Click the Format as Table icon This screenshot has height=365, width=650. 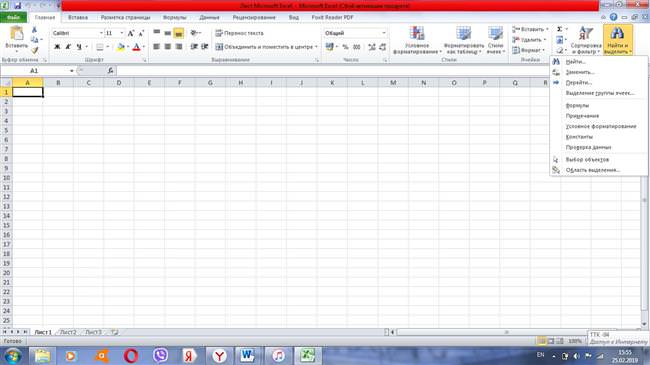click(x=463, y=34)
